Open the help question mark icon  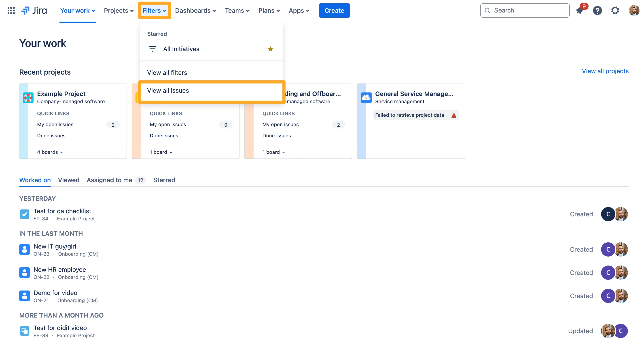point(597,10)
